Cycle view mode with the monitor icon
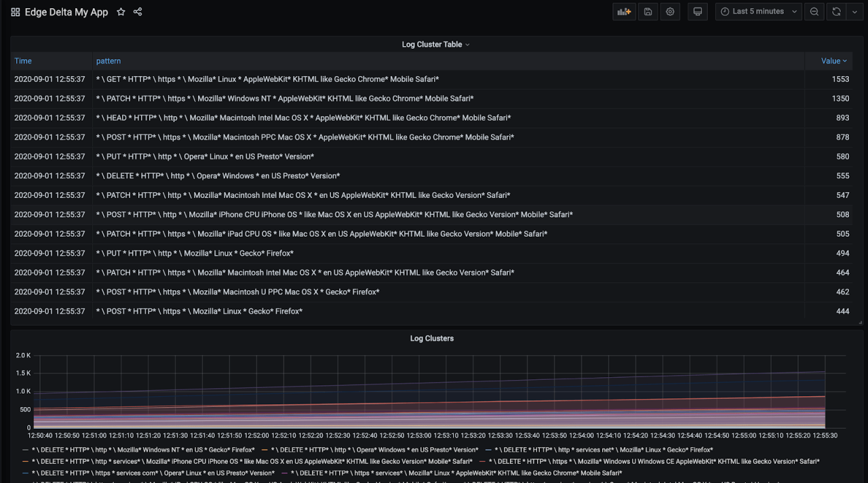Viewport: 868px width, 483px height. tap(697, 12)
